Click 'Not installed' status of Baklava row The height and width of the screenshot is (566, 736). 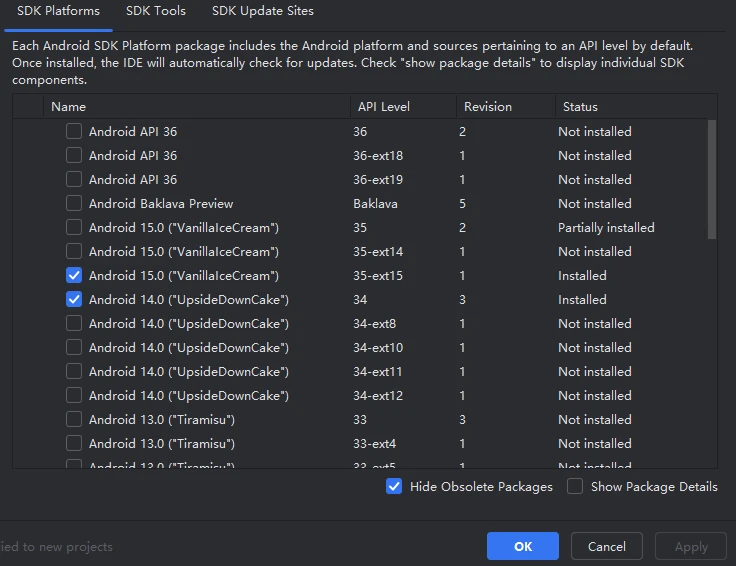(594, 204)
